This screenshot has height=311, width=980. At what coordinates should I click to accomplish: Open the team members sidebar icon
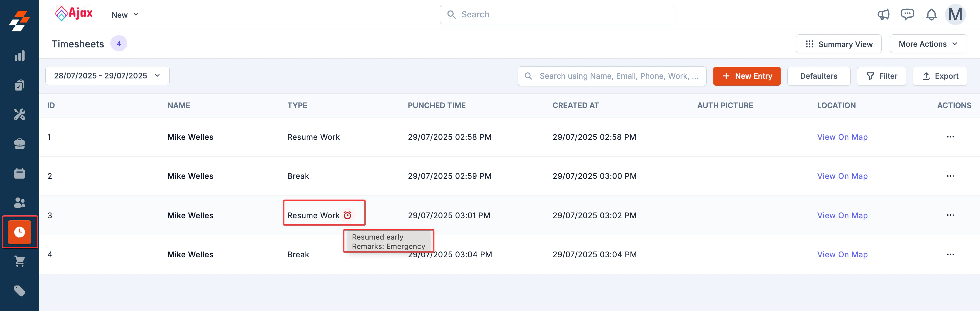click(x=19, y=203)
